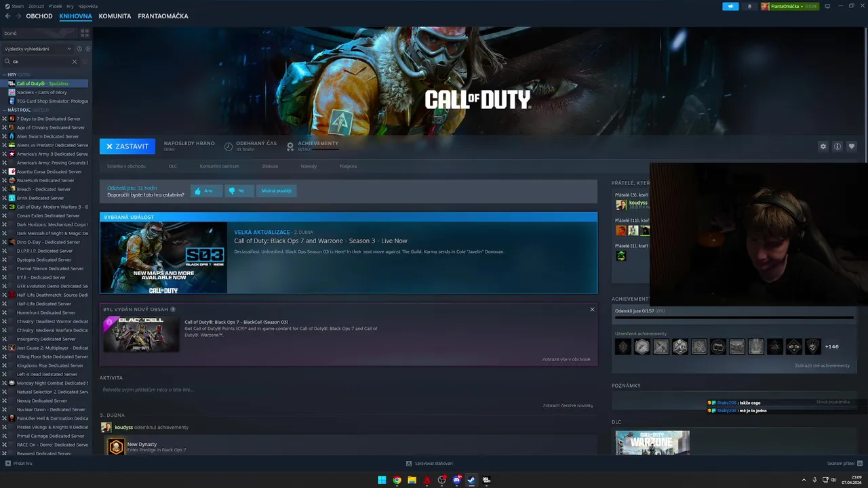Viewport: 868px width, 488px height.
Task: Open the Hry menu
Action: [69, 6]
